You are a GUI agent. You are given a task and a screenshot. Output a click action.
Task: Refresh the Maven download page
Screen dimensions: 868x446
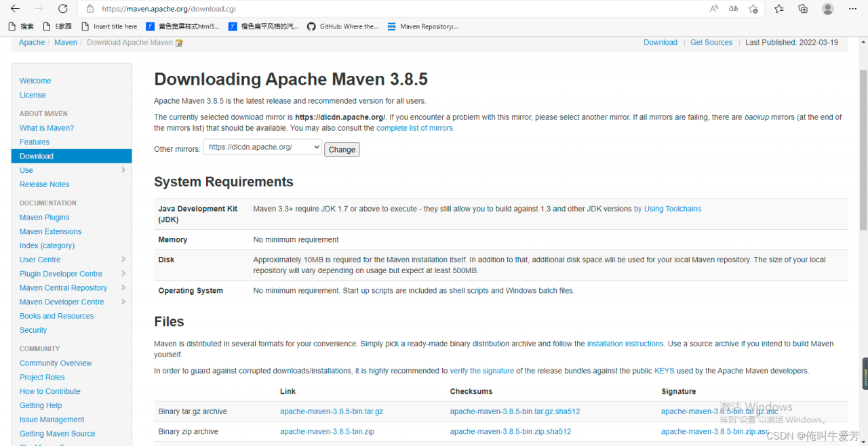pos(62,9)
